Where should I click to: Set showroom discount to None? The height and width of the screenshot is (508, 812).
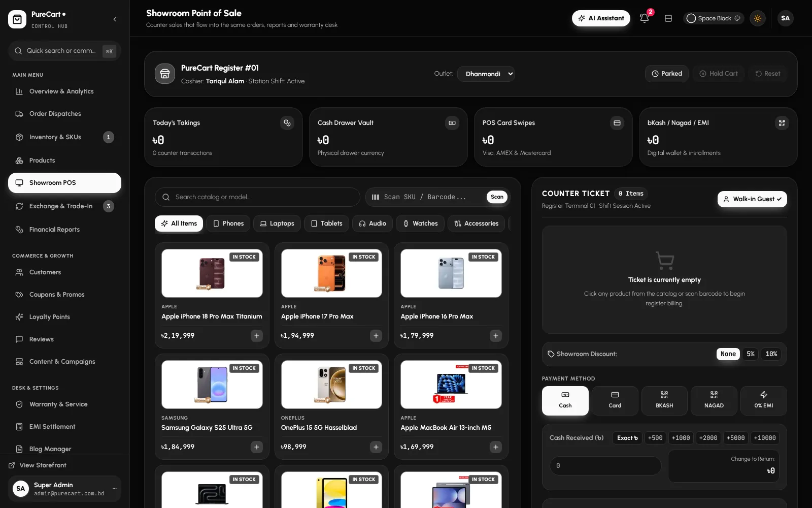[x=728, y=354]
